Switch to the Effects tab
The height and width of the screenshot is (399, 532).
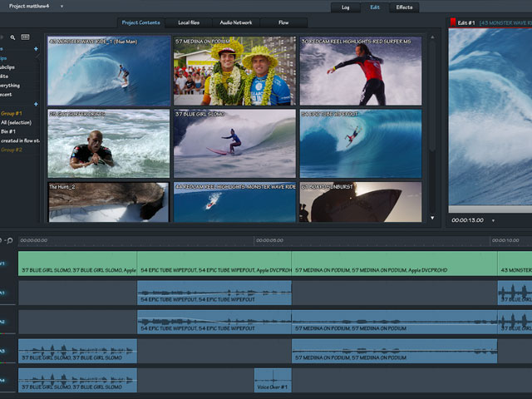click(x=404, y=7)
